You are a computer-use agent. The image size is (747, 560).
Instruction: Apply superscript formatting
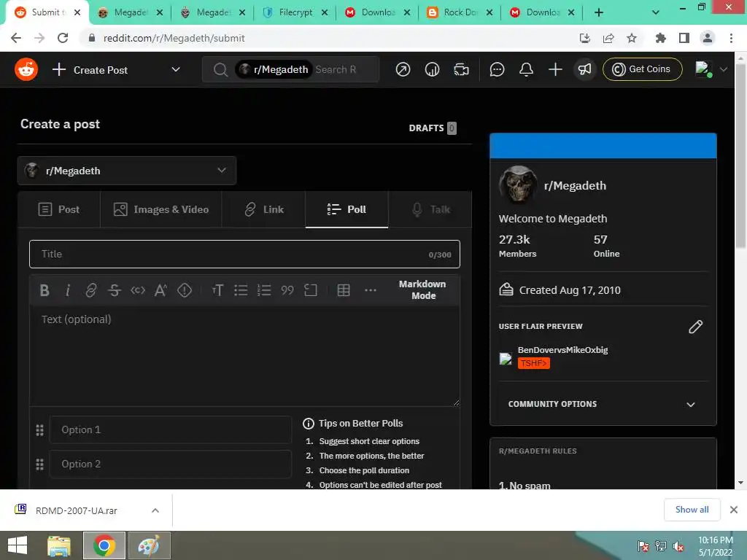(x=161, y=290)
